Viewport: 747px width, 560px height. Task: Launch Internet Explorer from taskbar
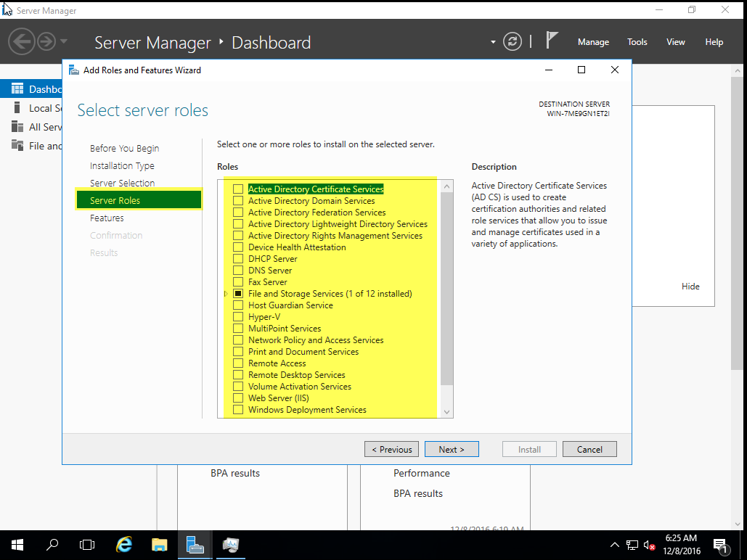click(124, 545)
